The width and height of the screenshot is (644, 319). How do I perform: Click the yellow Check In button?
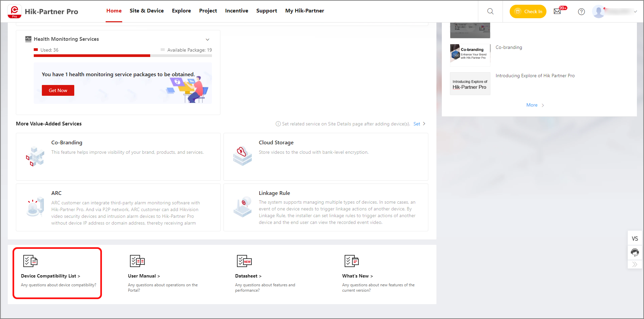[528, 11]
